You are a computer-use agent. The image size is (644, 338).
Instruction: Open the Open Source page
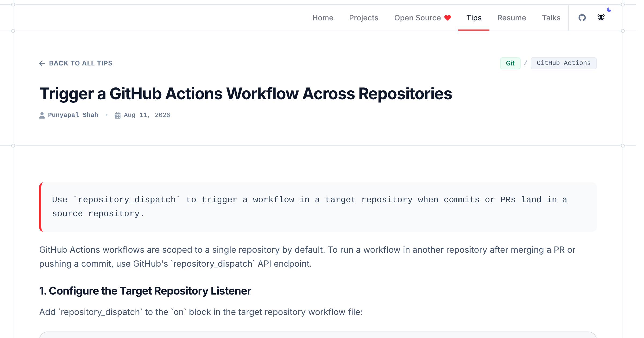423,18
